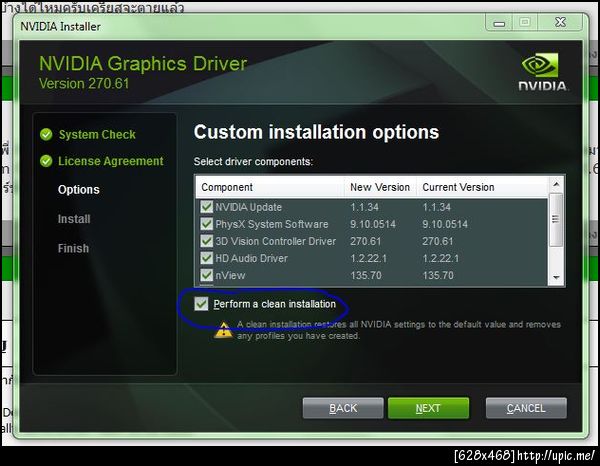Toggle Perform a clean installation checkbox

[x=201, y=304]
